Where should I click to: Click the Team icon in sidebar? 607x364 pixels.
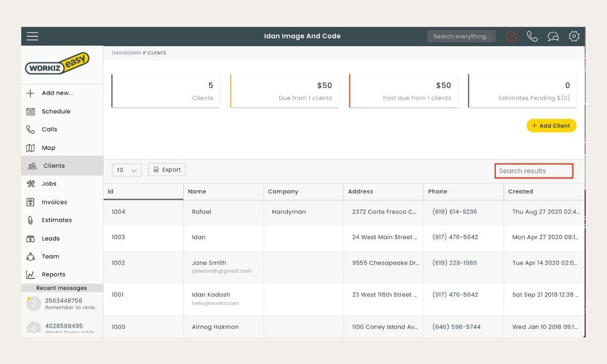click(x=30, y=256)
